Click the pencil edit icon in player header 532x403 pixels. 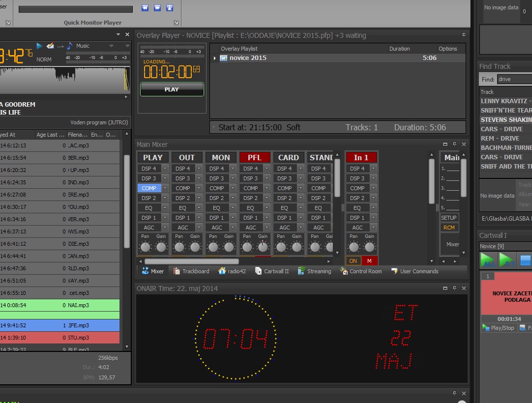pos(50,46)
